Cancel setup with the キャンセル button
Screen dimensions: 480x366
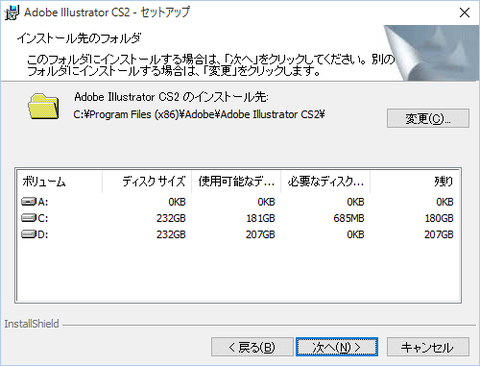pyautogui.click(x=428, y=347)
